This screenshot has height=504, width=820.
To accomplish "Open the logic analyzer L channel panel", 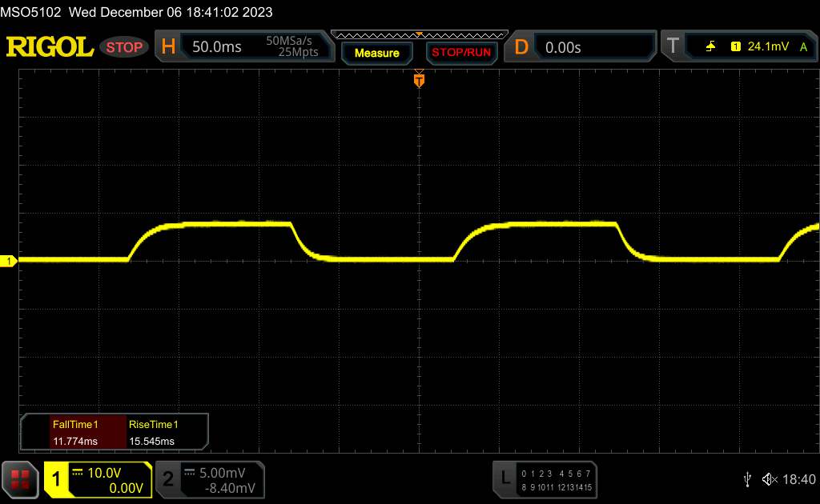I will click(x=504, y=479).
